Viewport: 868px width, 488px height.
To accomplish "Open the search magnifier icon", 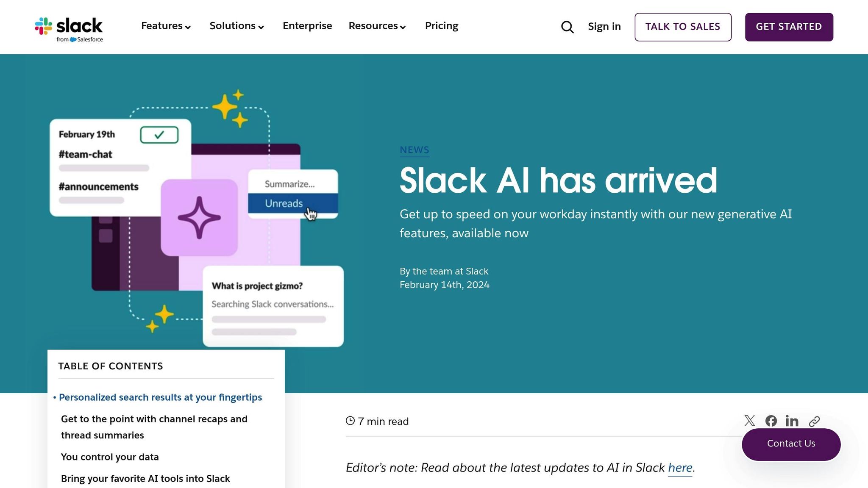I will 567,27.
